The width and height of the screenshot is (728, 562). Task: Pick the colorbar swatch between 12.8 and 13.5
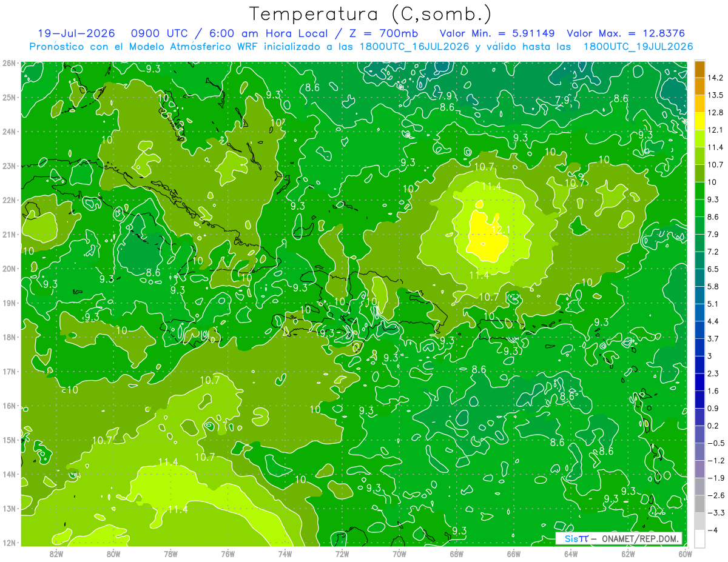[x=699, y=104]
